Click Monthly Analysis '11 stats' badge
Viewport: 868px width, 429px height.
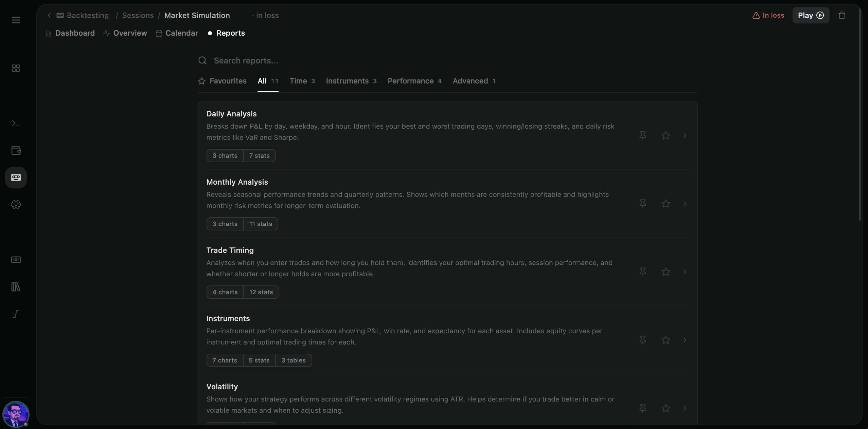[x=261, y=224]
